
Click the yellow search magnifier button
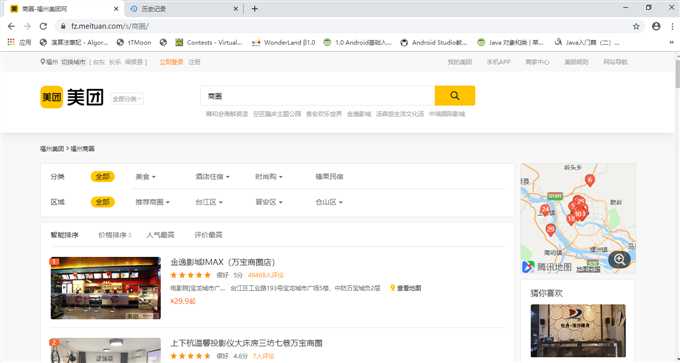pos(454,96)
